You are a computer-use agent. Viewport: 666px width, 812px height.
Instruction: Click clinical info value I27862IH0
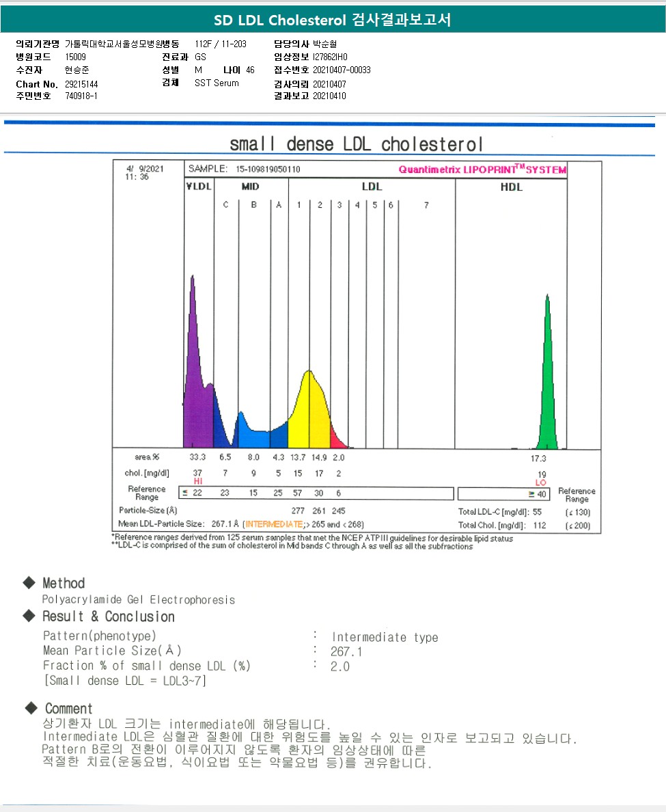[x=330, y=57]
